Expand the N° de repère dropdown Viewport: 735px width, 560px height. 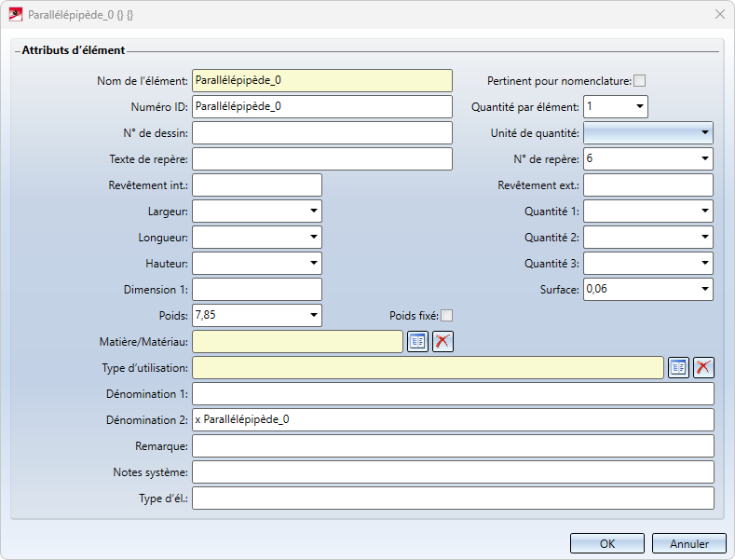coord(704,159)
